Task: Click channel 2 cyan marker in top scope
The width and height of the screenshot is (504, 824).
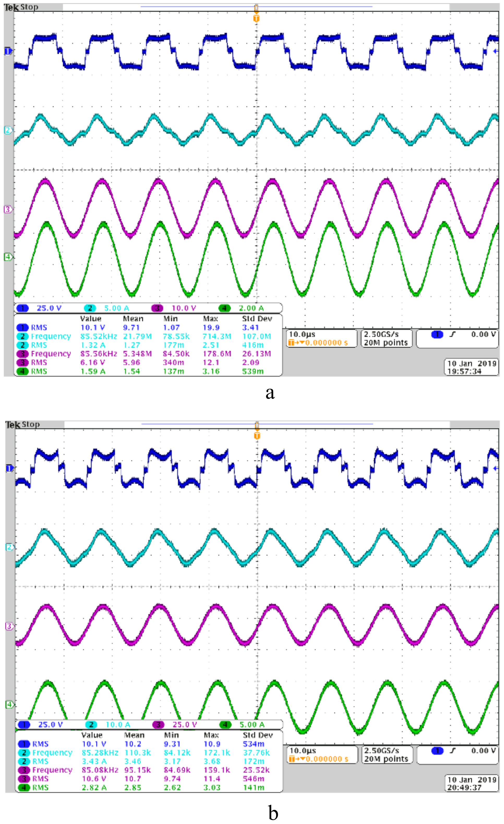Action: (8, 130)
